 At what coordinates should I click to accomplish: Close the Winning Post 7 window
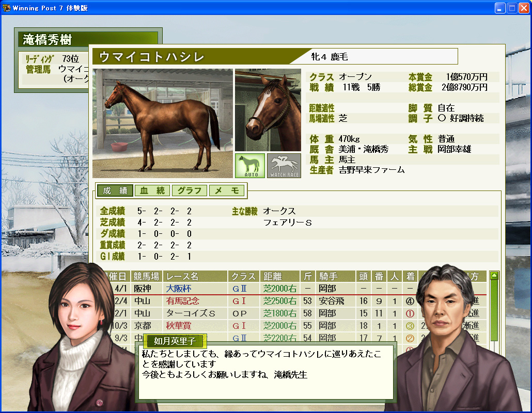[x=524, y=8]
